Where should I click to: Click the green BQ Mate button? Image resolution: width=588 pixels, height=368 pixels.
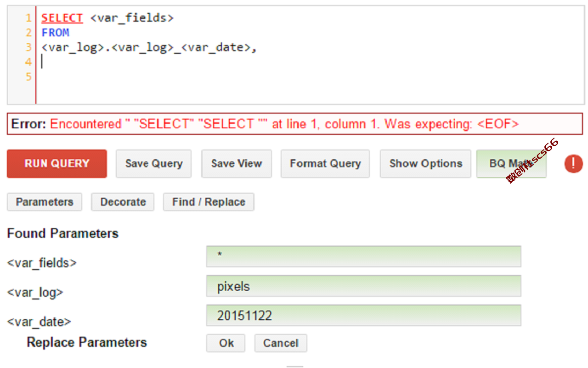[512, 164]
